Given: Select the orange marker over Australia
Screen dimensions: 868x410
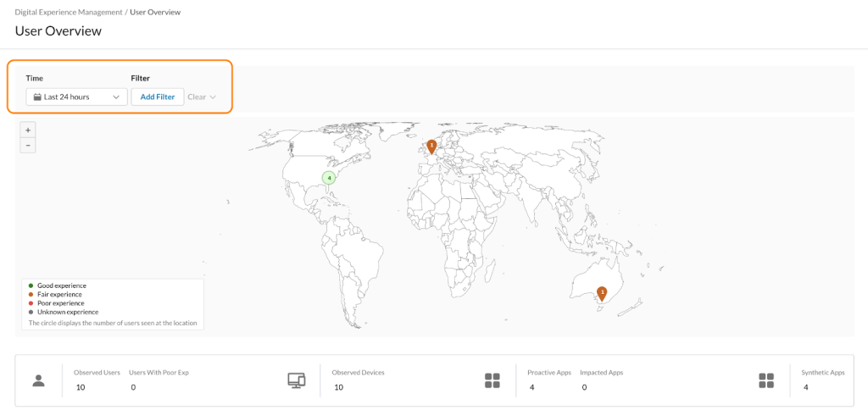Looking at the screenshot, I should tap(602, 293).
